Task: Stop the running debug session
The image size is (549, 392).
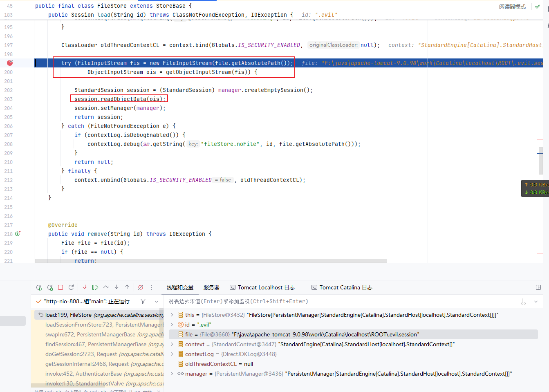Action: [61, 287]
